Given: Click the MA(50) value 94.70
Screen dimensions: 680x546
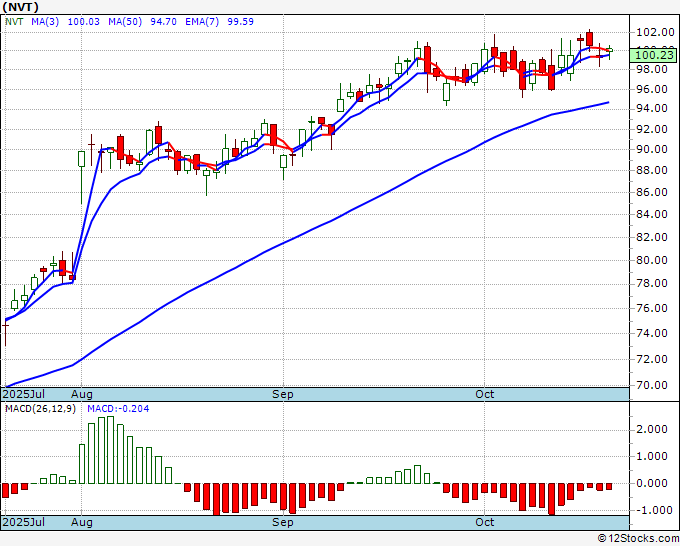Looking at the screenshot, I should [x=163, y=22].
